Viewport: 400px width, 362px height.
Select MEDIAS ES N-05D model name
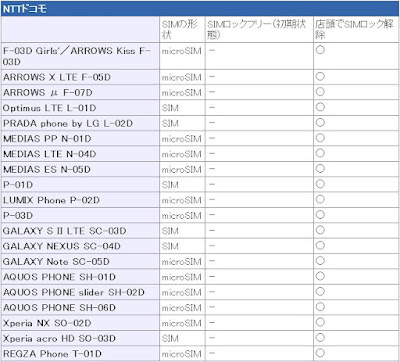click(x=47, y=169)
